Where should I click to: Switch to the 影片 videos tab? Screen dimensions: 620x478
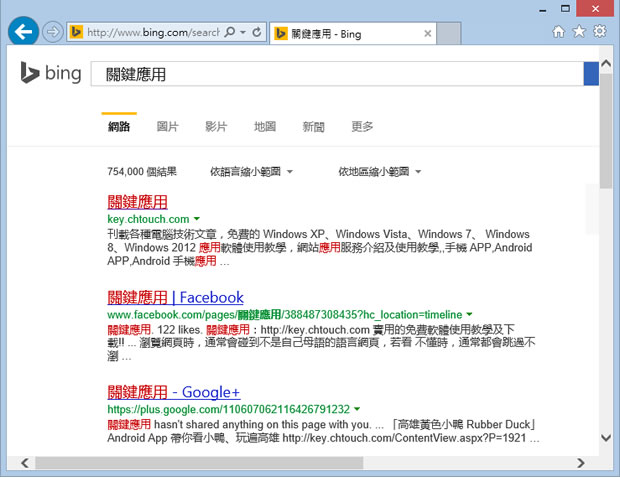coord(216,127)
